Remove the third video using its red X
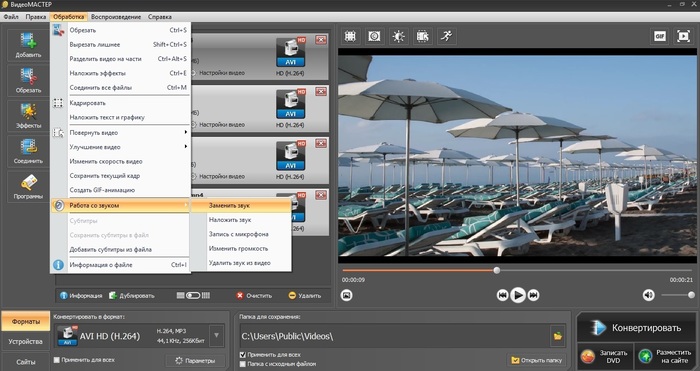 321,143
